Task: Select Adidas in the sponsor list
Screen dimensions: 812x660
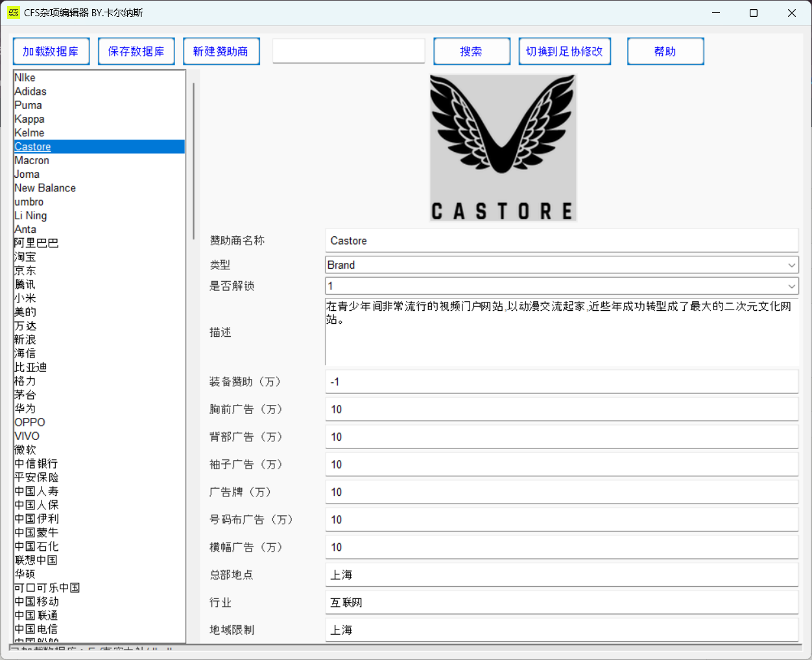Action: pyautogui.click(x=99, y=92)
